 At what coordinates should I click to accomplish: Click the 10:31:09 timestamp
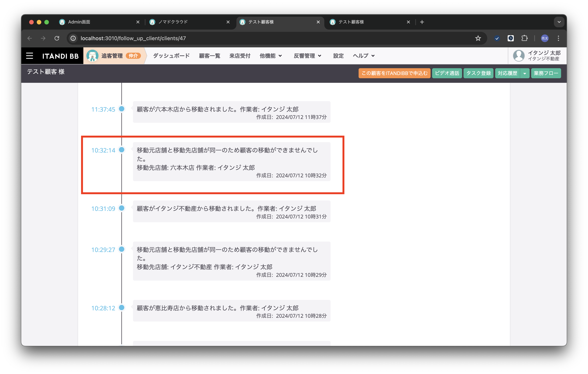103,209
